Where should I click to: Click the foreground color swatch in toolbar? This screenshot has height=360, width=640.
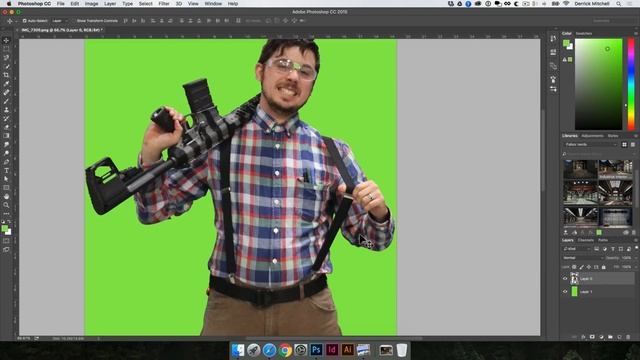pyautogui.click(x=5, y=229)
